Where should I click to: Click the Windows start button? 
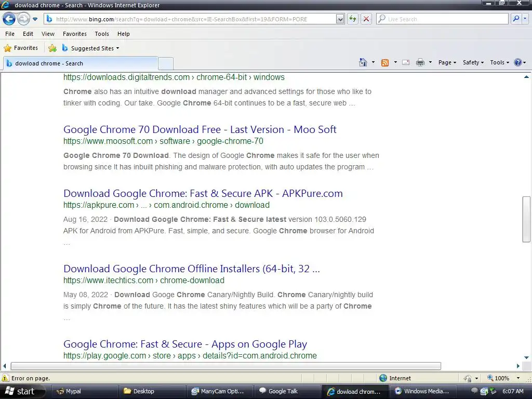[23, 391]
